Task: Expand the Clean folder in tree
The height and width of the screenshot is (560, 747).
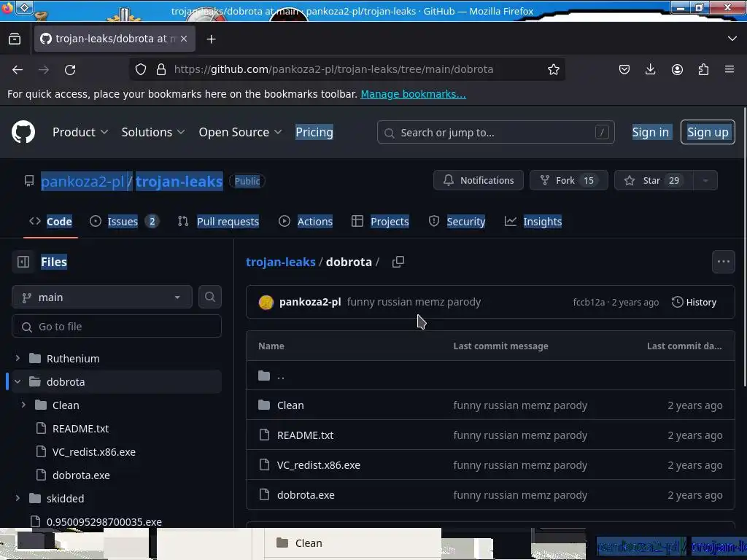Action: (x=23, y=405)
